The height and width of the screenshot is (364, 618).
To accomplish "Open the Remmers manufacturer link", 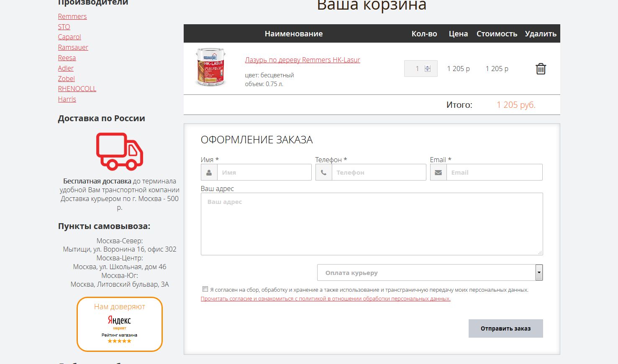I will click(72, 16).
